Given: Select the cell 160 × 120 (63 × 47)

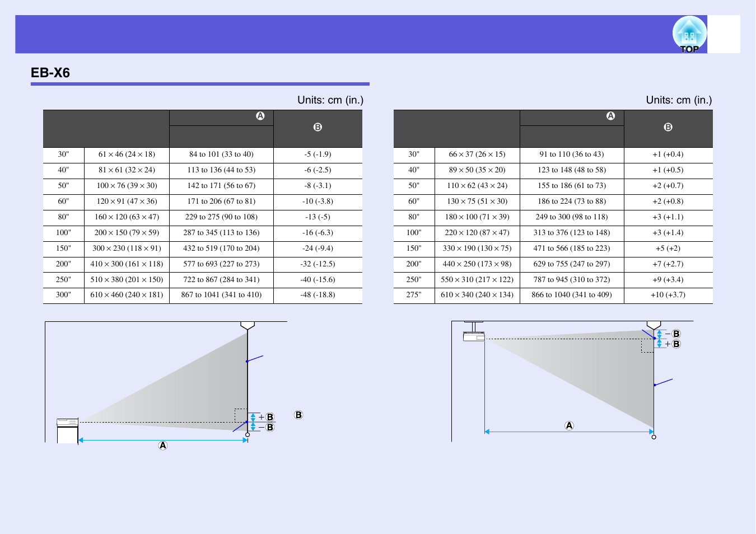Looking at the screenshot, I should [x=127, y=217].
